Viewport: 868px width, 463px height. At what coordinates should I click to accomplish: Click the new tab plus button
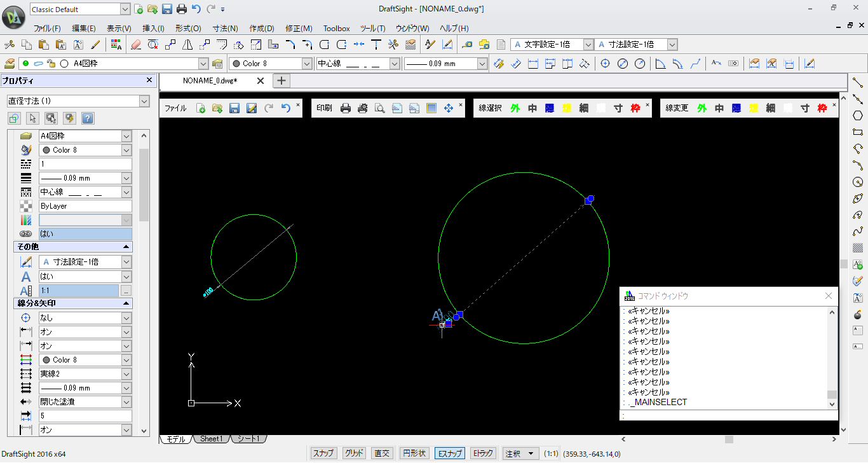(x=282, y=81)
